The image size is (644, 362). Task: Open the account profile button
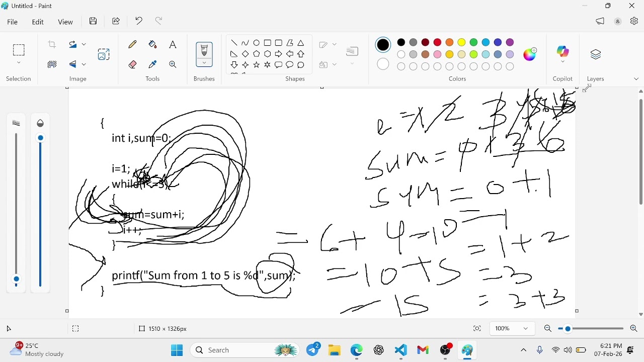pos(618,22)
